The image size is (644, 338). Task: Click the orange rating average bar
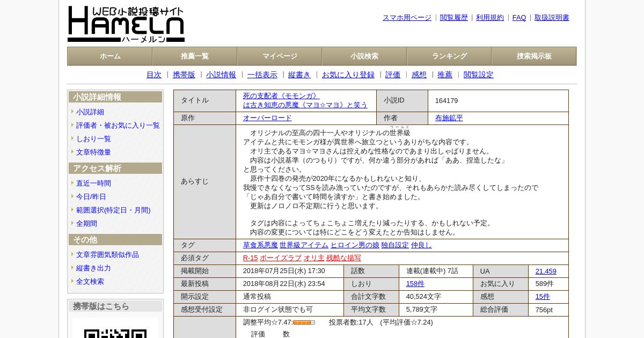304,322
